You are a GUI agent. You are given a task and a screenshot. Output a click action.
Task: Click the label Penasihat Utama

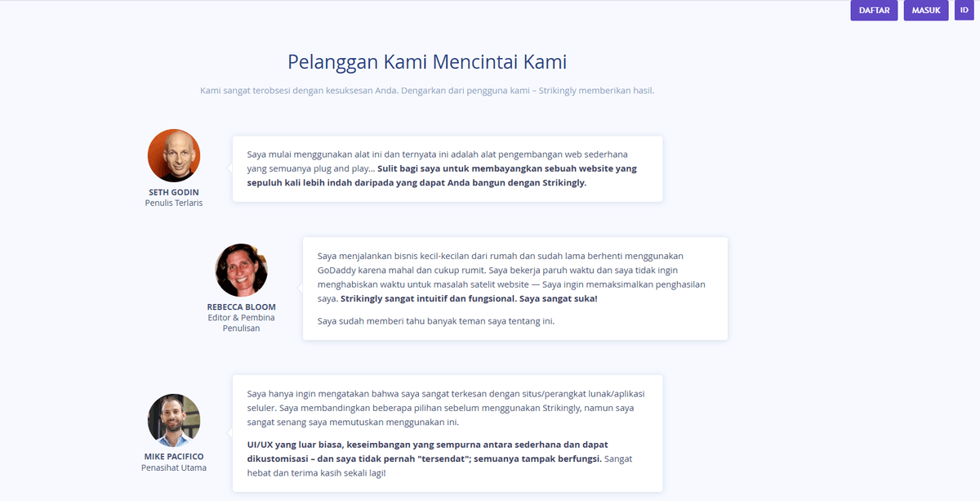coord(174,467)
